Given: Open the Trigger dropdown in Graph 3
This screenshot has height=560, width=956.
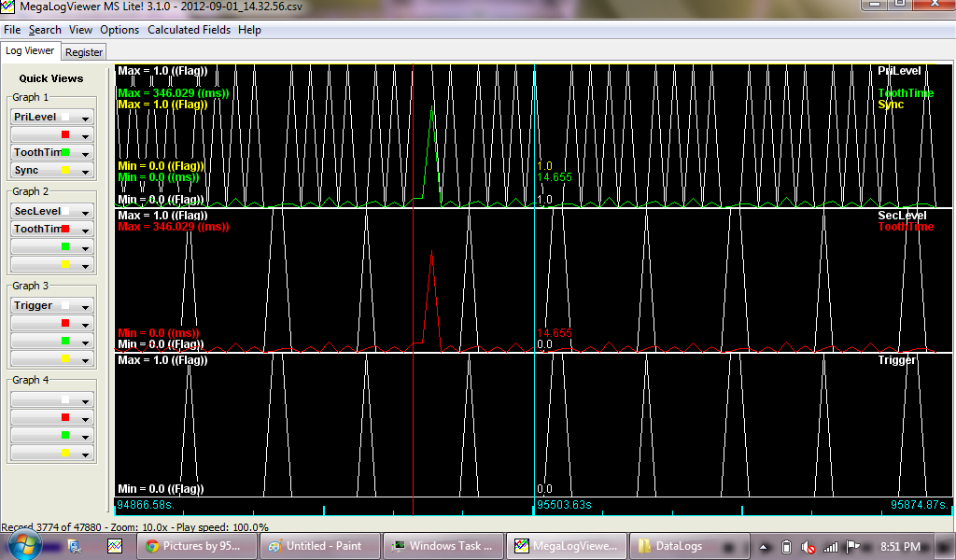Looking at the screenshot, I should click(51, 305).
